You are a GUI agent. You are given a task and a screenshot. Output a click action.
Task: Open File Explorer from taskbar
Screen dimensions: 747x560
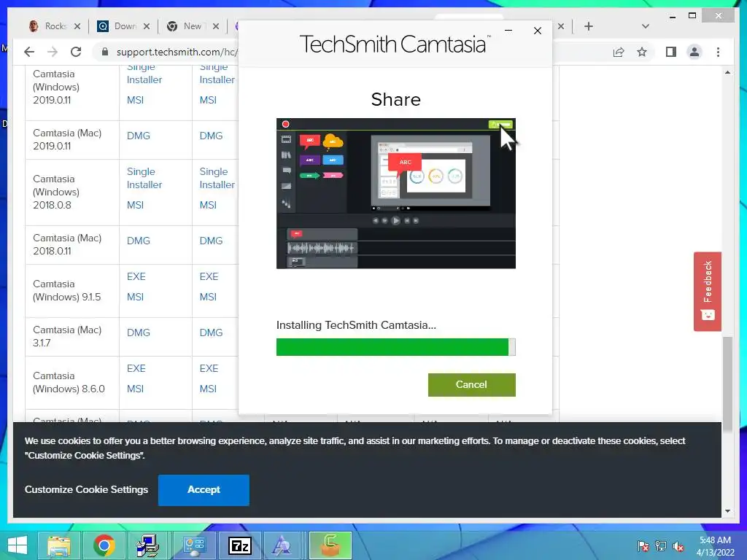pos(59,545)
